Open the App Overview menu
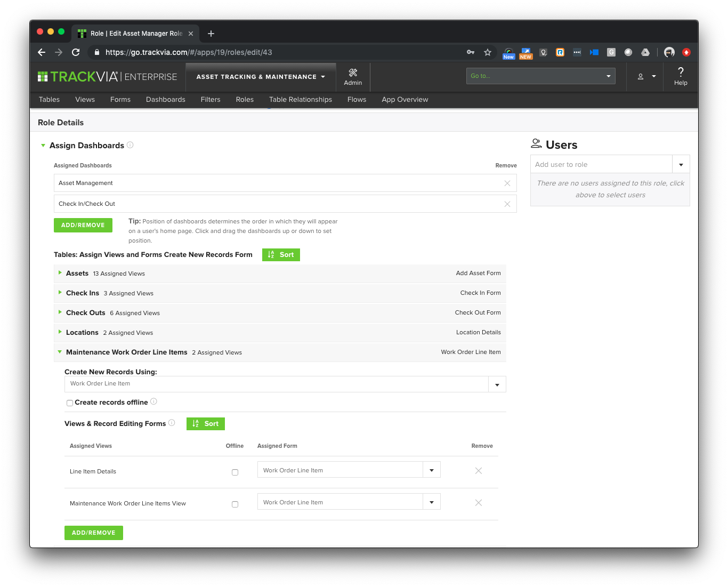The image size is (728, 587). [x=405, y=100]
